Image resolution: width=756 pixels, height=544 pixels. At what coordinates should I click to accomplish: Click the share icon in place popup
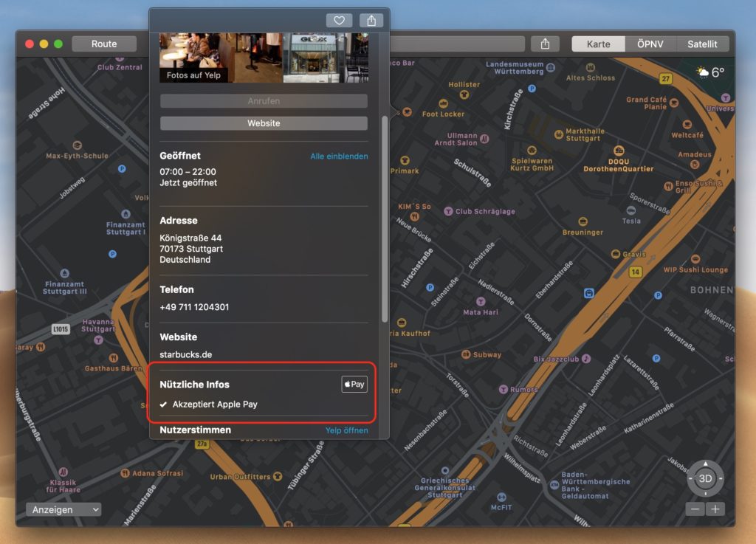click(371, 21)
